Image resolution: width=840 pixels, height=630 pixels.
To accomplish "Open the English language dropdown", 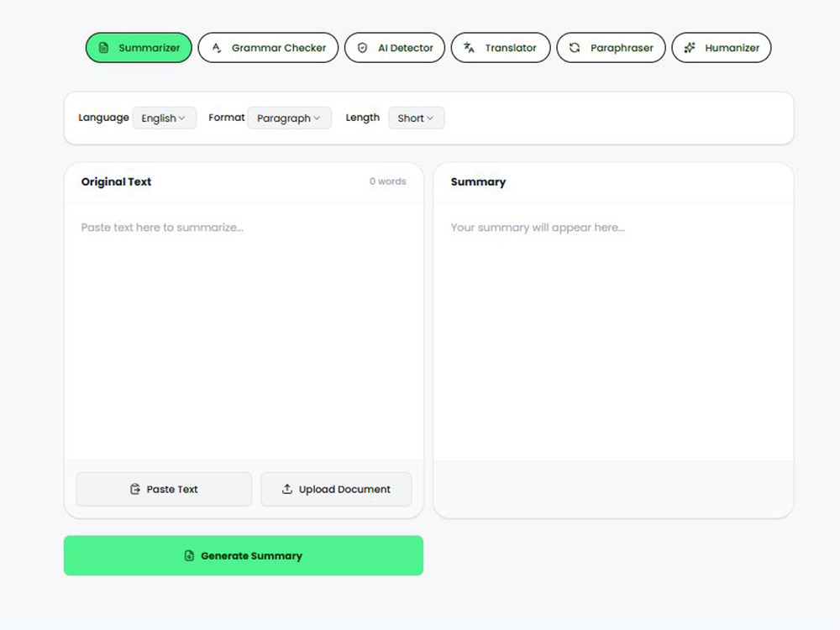I will pyautogui.click(x=165, y=118).
